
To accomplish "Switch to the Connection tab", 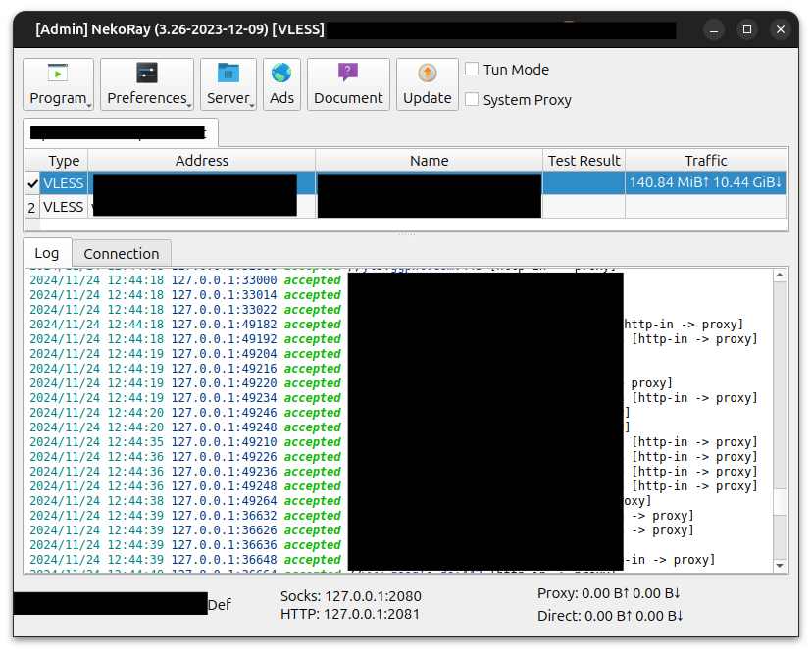I will 122,253.
